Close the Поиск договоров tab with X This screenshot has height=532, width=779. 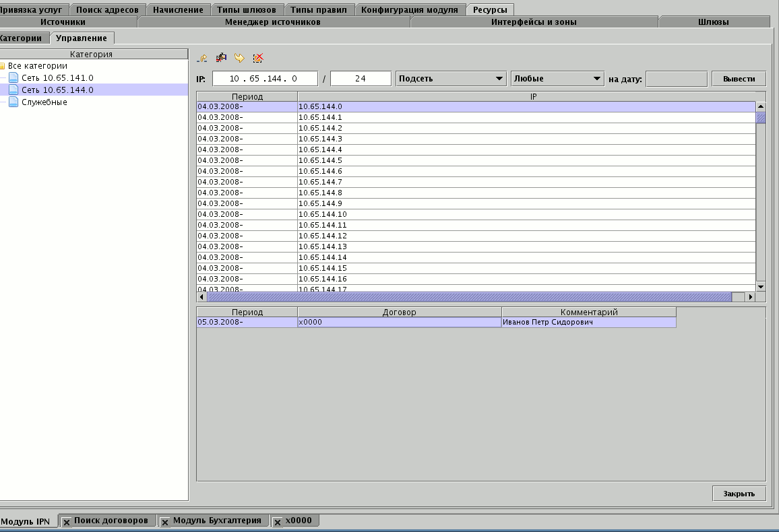click(67, 522)
